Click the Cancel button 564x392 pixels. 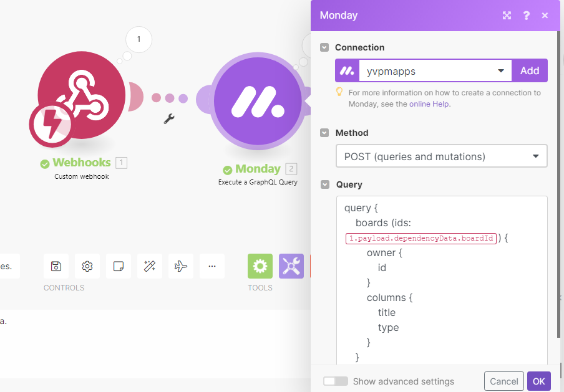(x=504, y=381)
